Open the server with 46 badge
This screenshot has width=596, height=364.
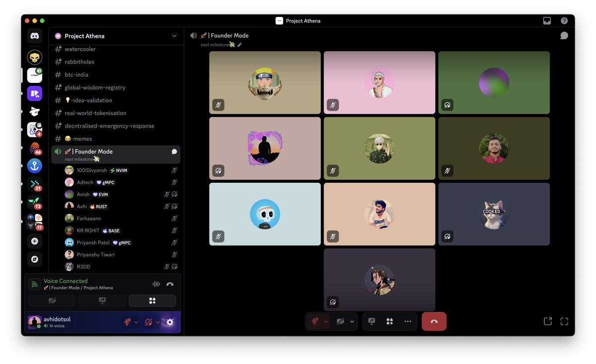[35, 148]
